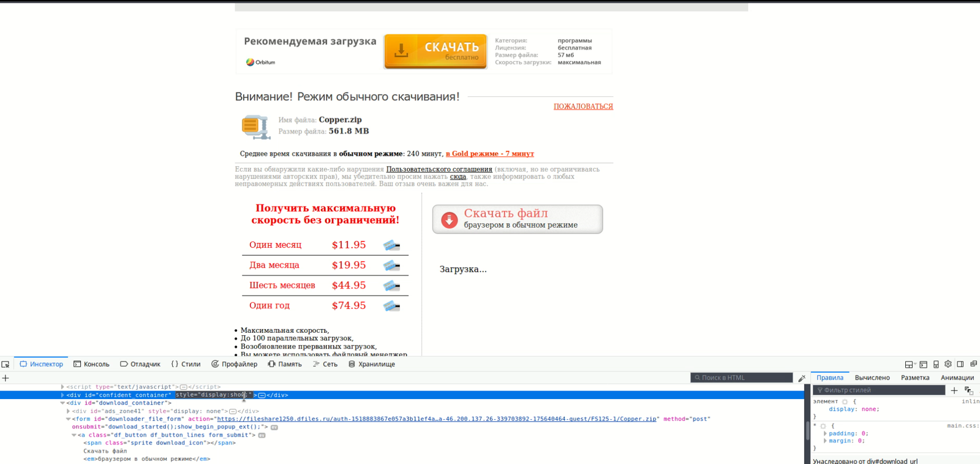Switch to the Консоль tab

[91, 364]
